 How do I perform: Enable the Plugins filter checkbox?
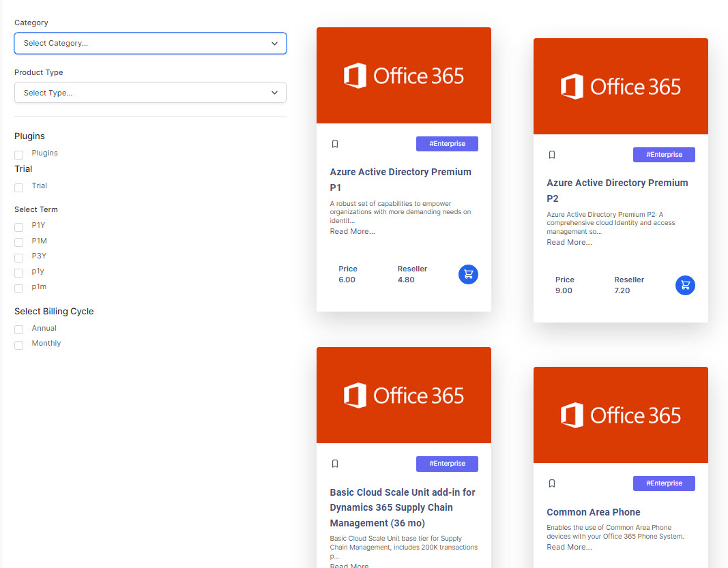[x=18, y=155]
